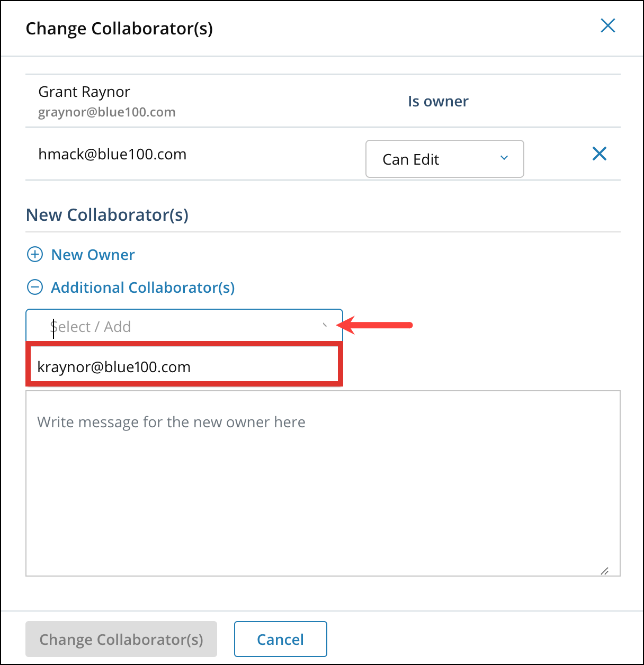644x665 pixels.
Task: Click the resize handle on the message box
Action: [x=605, y=570]
